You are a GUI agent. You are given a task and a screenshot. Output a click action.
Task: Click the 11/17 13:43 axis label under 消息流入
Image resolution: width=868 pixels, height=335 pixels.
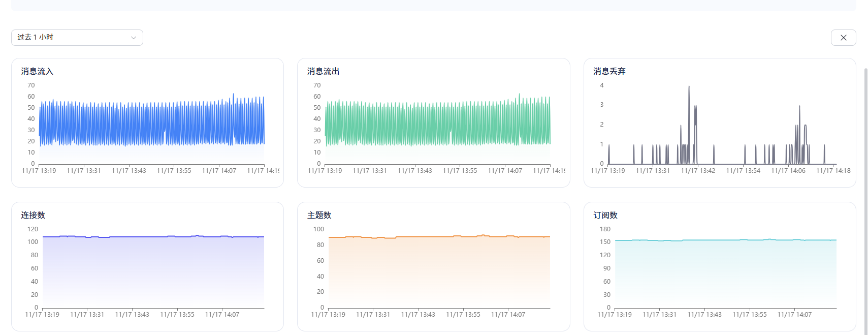pyautogui.click(x=129, y=171)
